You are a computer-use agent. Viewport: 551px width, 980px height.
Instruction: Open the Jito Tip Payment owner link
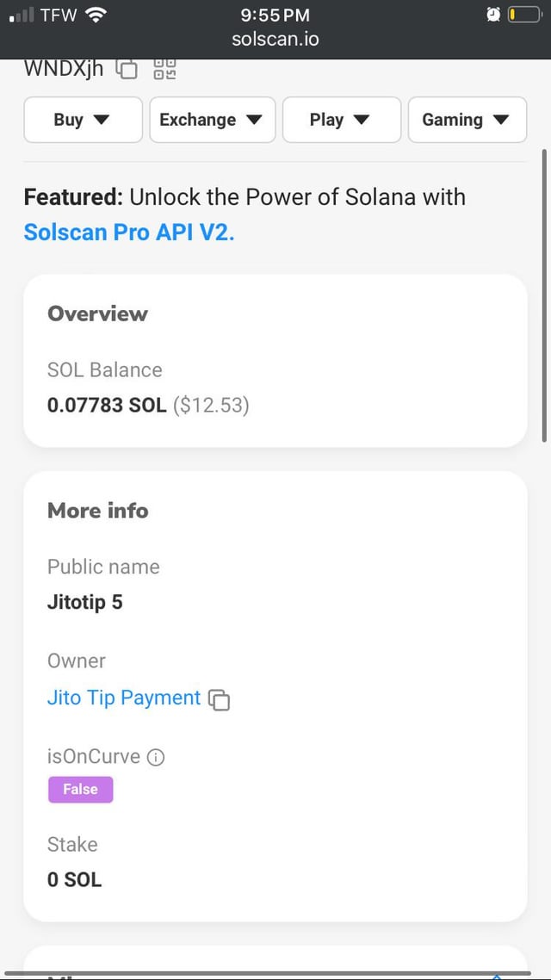pos(124,698)
